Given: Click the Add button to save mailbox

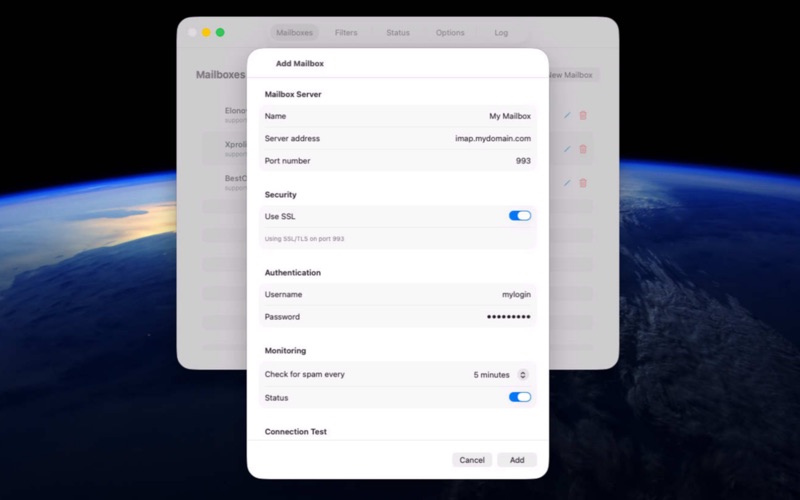Looking at the screenshot, I should 517,460.
